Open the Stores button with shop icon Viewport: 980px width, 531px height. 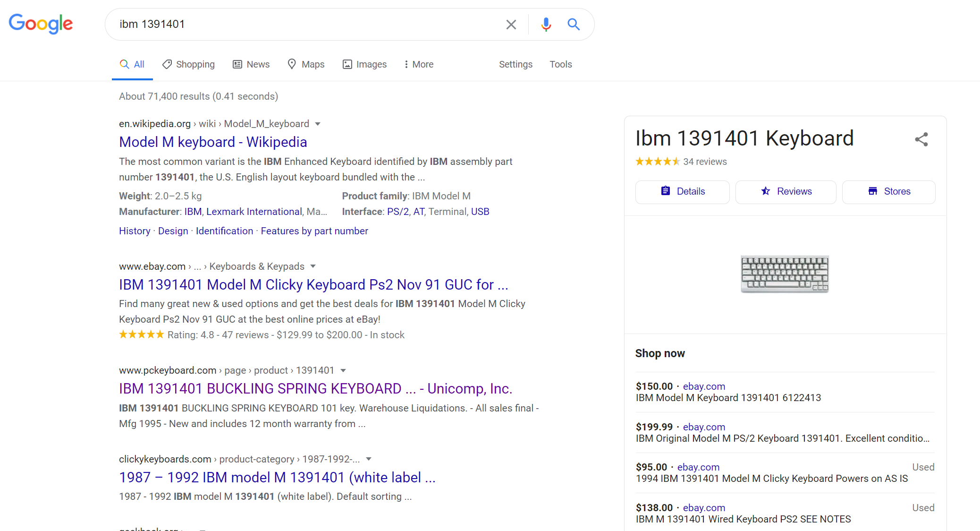888,192
